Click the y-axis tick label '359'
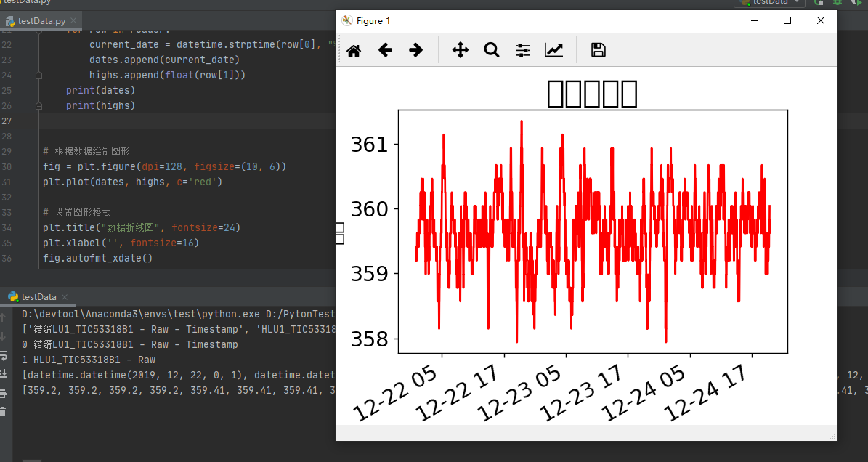 coord(369,273)
